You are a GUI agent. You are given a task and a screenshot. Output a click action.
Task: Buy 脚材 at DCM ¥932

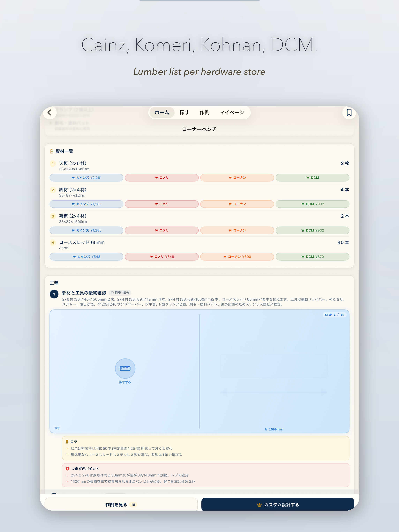coord(312,204)
